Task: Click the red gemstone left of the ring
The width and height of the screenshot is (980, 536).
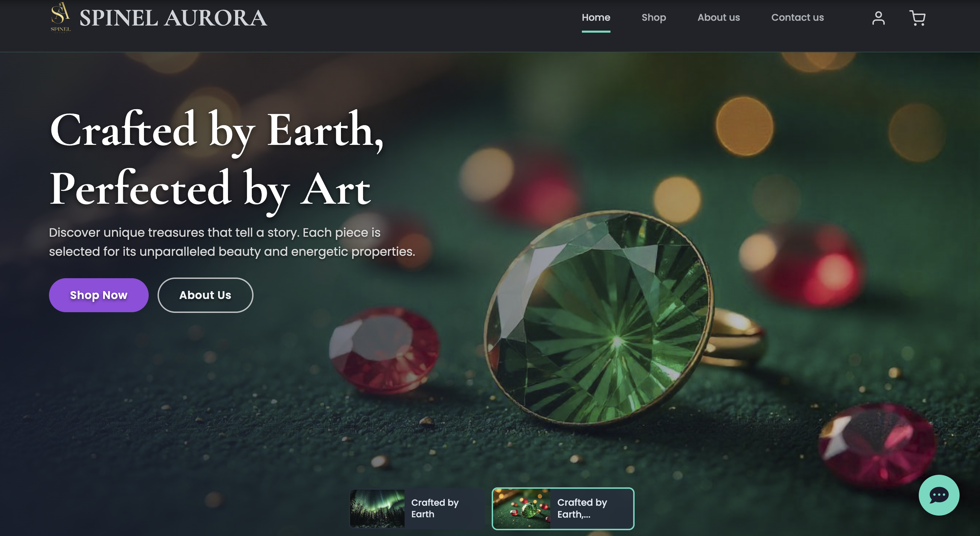Action: tap(384, 350)
